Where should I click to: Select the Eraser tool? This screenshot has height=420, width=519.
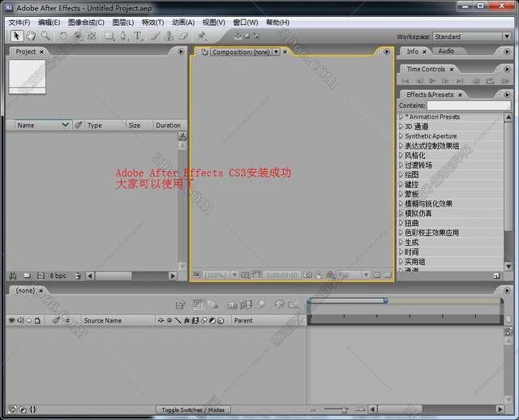[x=183, y=36]
